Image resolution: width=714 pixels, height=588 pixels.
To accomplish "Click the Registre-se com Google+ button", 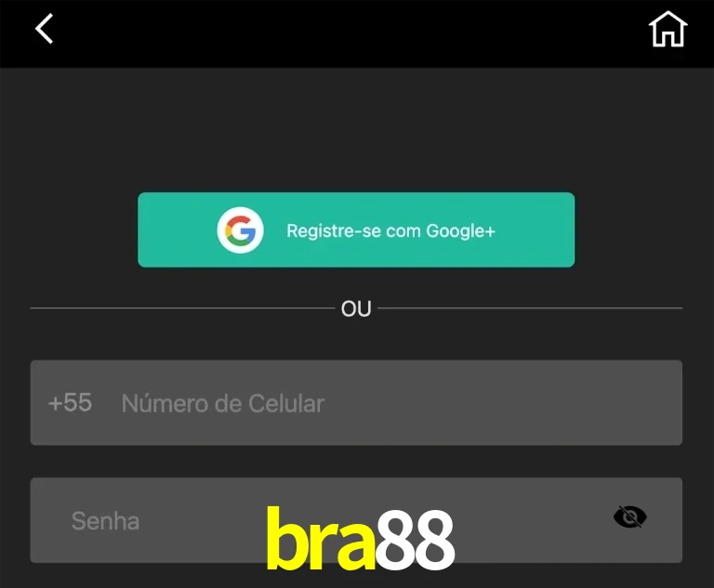I will (x=356, y=229).
